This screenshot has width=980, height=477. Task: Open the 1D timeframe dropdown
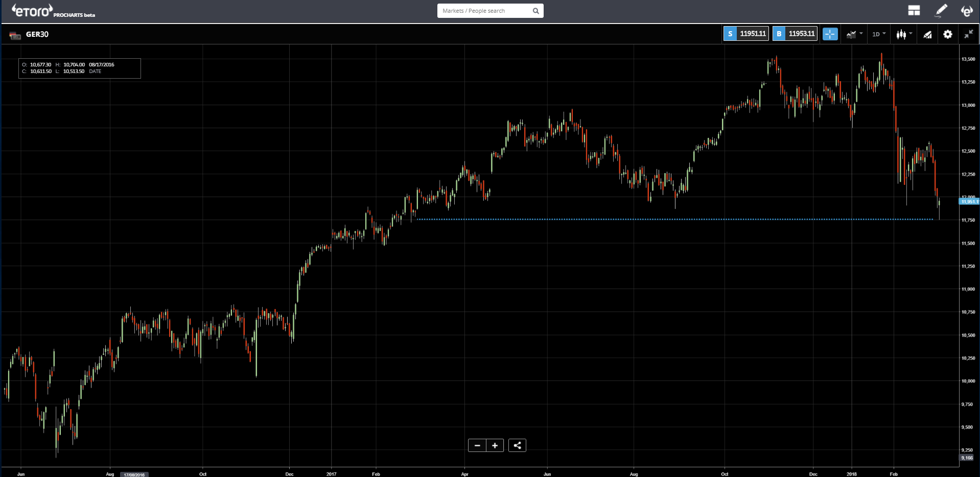pyautogui.click(x=879, y=34)
